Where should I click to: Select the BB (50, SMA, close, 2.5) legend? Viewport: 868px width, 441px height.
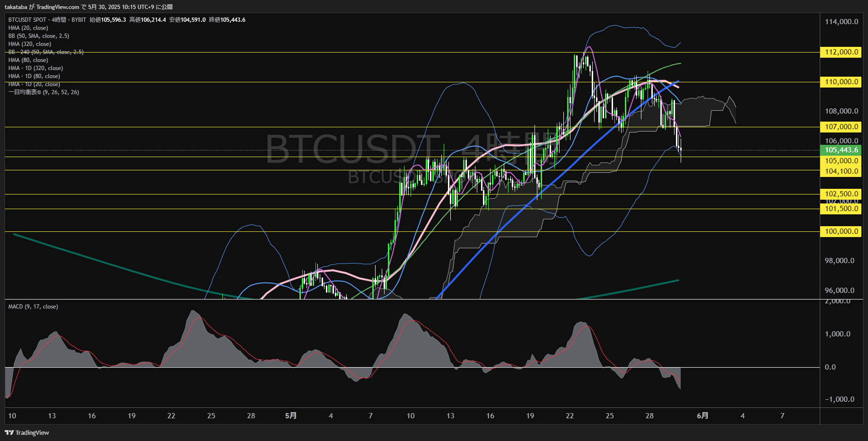tap(39, 36)
